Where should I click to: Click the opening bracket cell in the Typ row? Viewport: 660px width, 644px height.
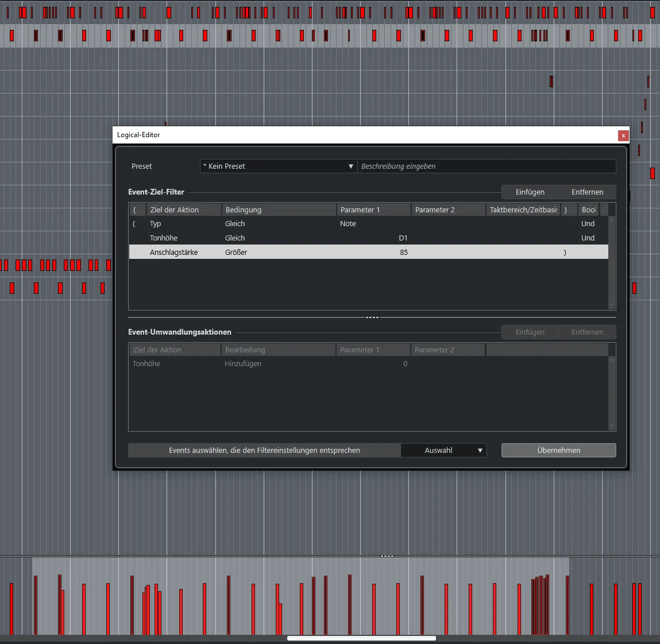pos(134,223)
